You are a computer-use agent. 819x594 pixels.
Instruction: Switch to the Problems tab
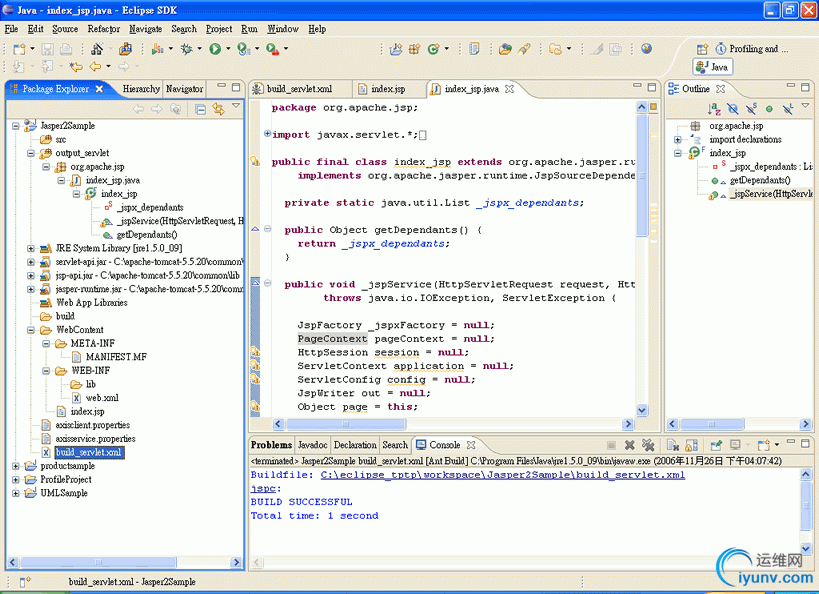(x=271, y=445)
